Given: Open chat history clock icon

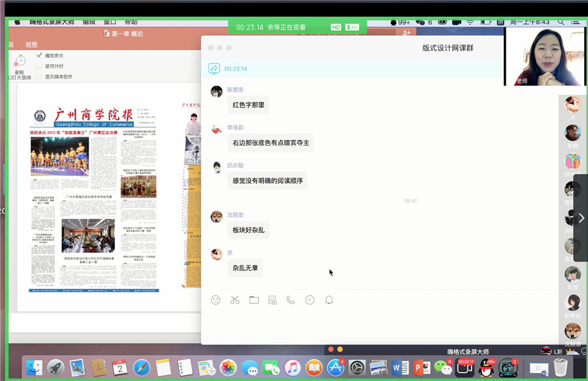Looking at the screenshot, I should (310, 300).
